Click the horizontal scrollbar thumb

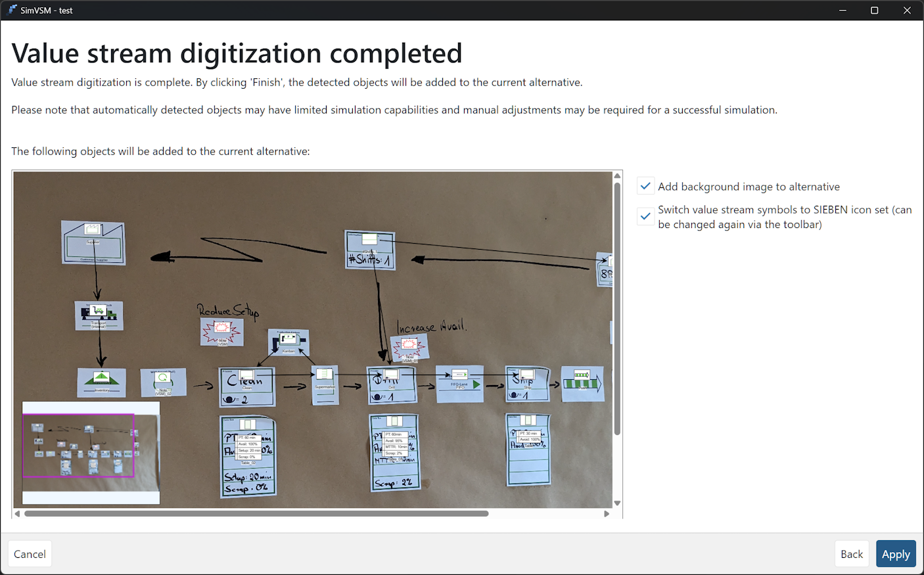coord(256,514)
